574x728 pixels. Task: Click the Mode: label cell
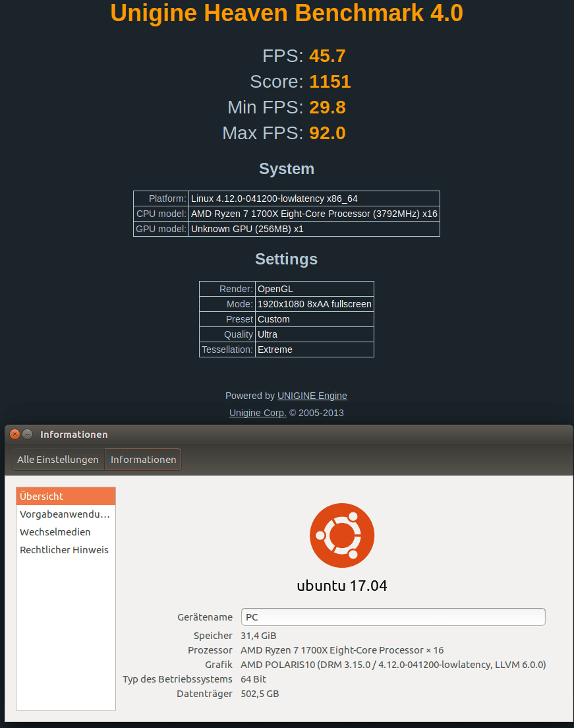pyautogui.click(x=227, y=304)
